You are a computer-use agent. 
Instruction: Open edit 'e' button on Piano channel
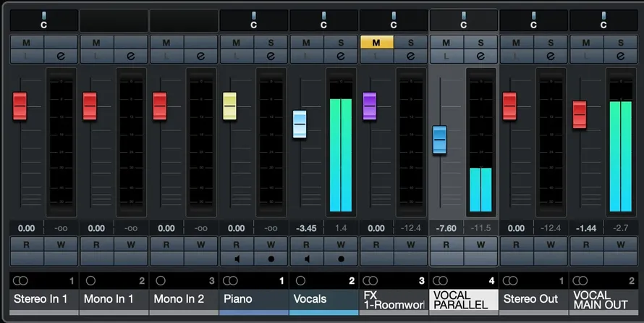(x=271, y=56)
